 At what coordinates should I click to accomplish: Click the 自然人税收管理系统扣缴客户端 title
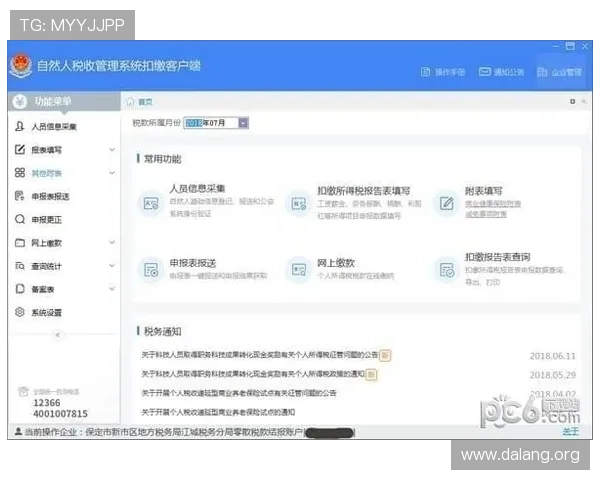[119, 66]
